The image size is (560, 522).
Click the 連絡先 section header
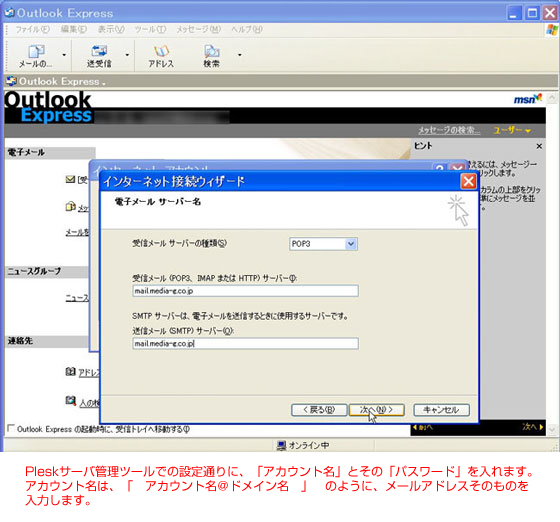point(46,341)
